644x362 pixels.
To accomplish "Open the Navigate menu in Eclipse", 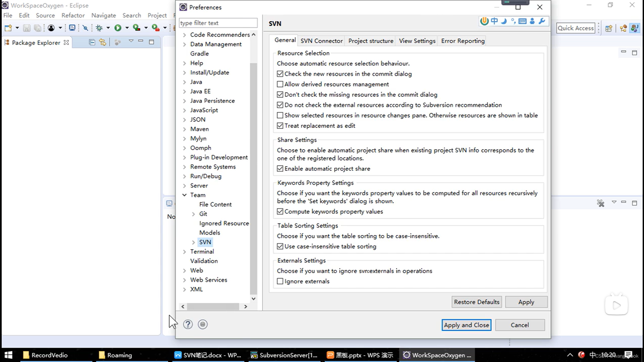I will [103, 15].
